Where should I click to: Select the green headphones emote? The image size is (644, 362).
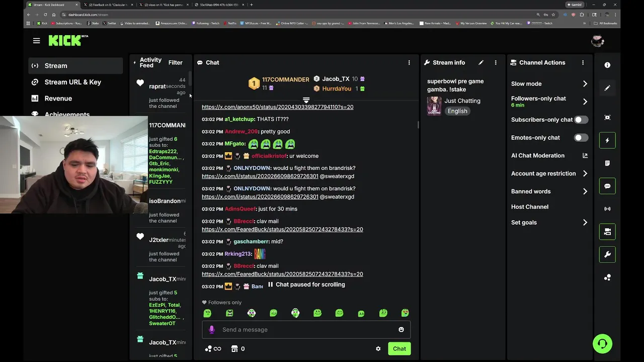tap(295, 313)
